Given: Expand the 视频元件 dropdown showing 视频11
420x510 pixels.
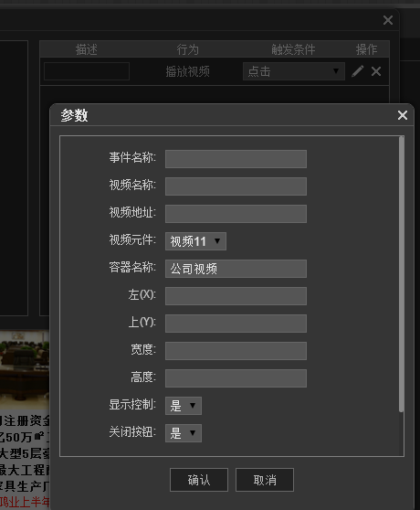Looking at the screenshot, I should point(195,241).
